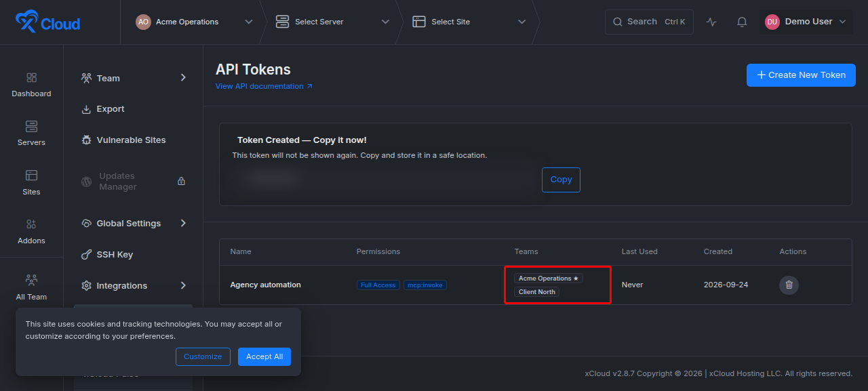Open Vulnerable Sites menu item
Screen dimensions: 868x391
click(x=134, y=140)
